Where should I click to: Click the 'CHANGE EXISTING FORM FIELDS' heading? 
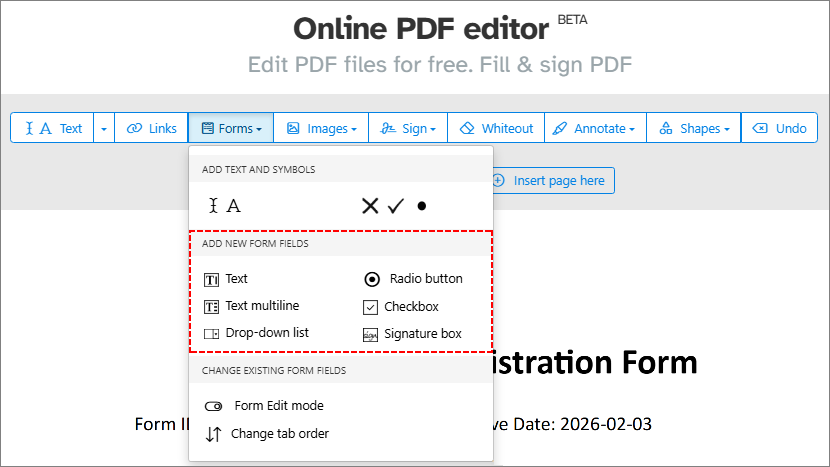click(274, 371)
